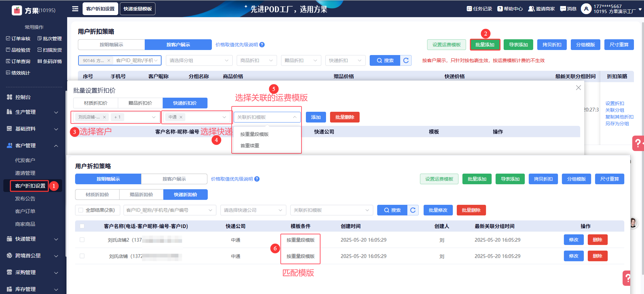Click 批量修改 button in the lower panel
The width and height of the screenshot is (644, 294).
point(438,210)
